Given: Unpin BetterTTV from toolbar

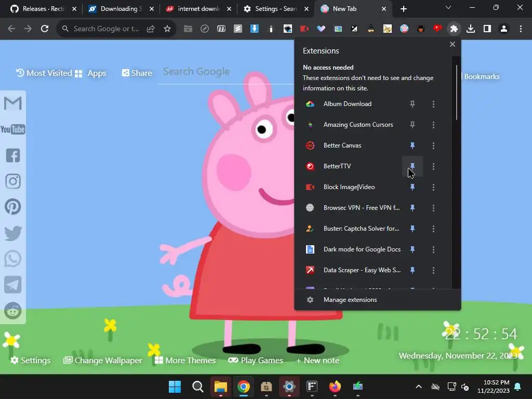Looking at the screenshot, I should (412, 166).
